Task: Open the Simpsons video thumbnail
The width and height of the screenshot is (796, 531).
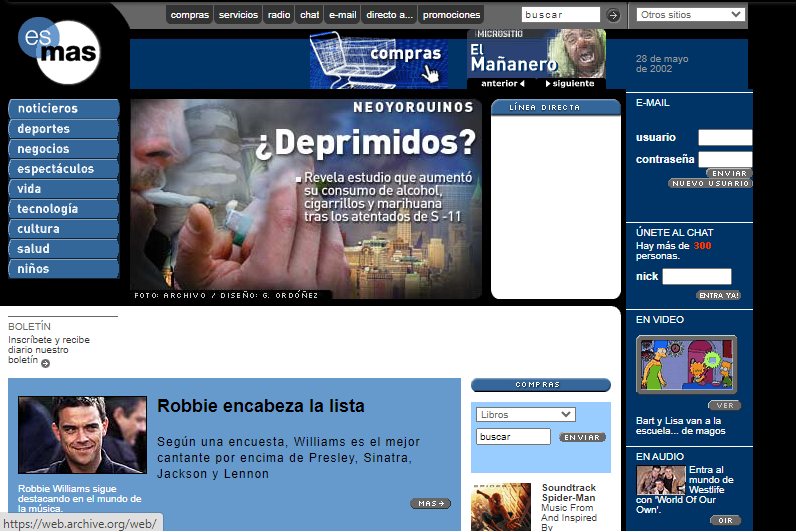Action: point(686,364)
